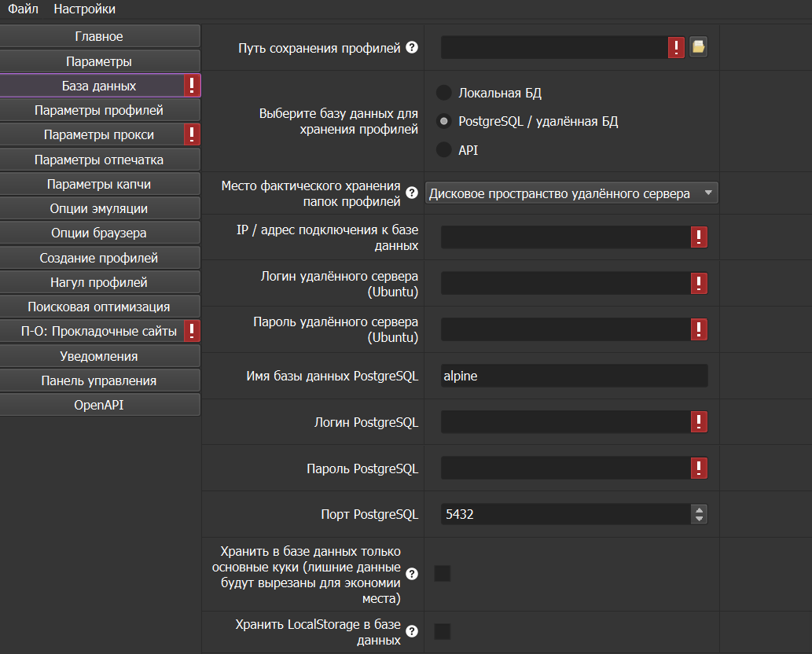Click help icon for LocalStorage option
The image size is (812, 654).
[412, 631]
